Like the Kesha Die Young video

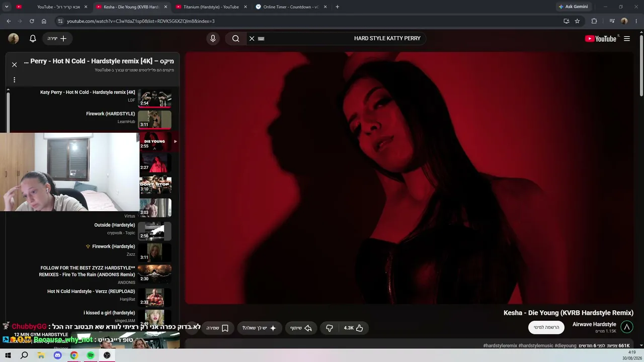353,328
